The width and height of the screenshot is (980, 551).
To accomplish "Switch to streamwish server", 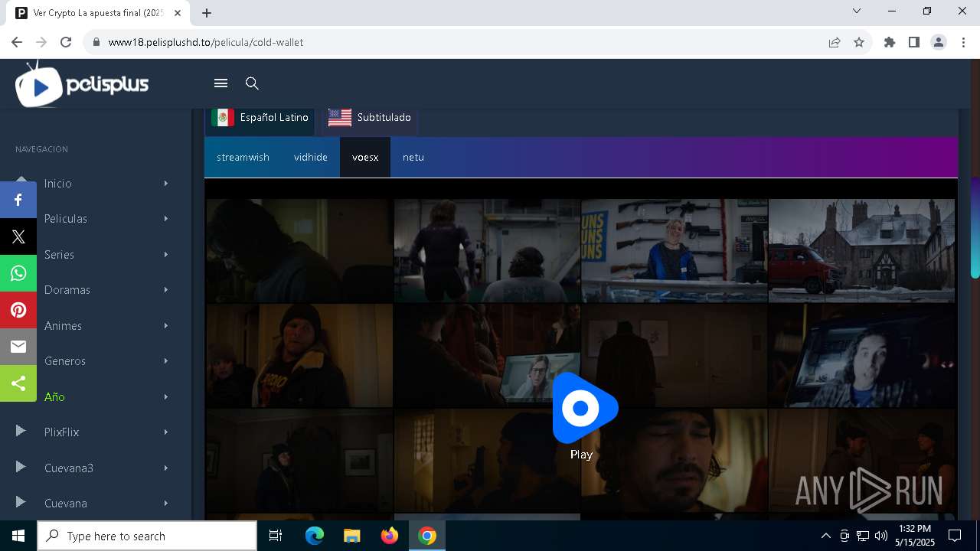I will coord(243,157).
